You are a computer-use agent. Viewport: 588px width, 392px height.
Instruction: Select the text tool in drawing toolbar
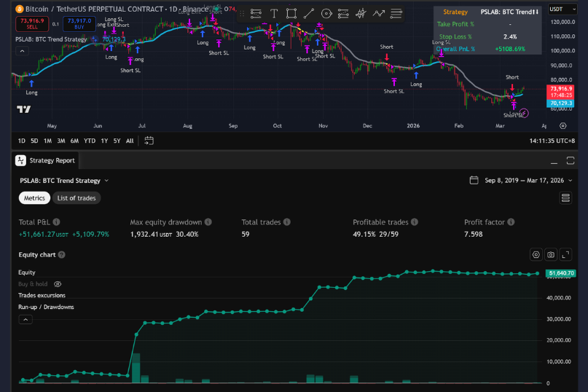point(274,13)
